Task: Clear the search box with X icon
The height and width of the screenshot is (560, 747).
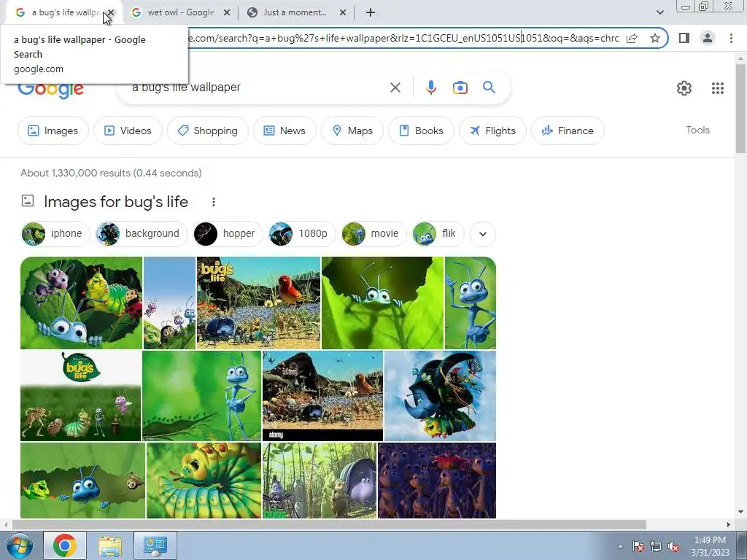Action: pos(395,87)
